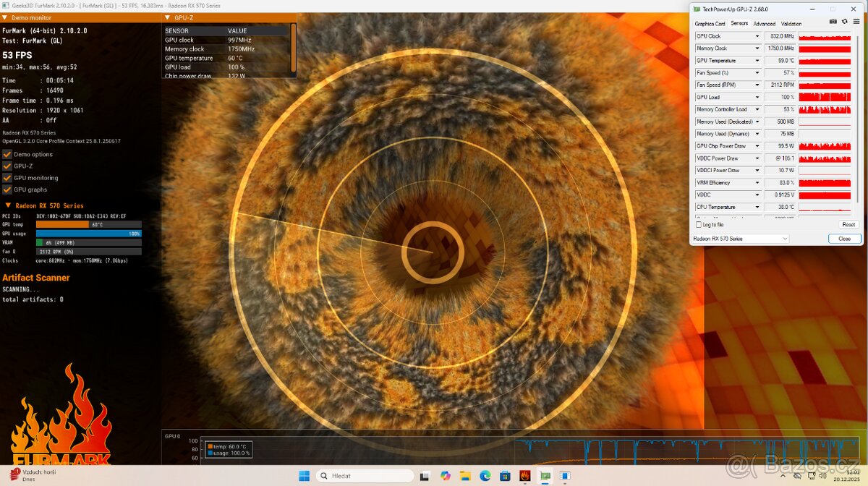The width and height of the screenshot is (868, 486).
Task: Uncheck the Demo options checkbox
Action: [7, 154]
